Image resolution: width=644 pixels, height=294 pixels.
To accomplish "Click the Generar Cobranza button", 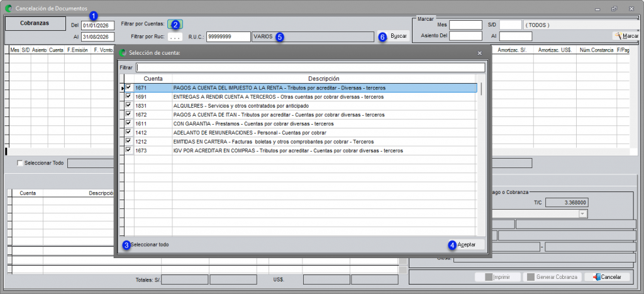I will pos(552,277).
